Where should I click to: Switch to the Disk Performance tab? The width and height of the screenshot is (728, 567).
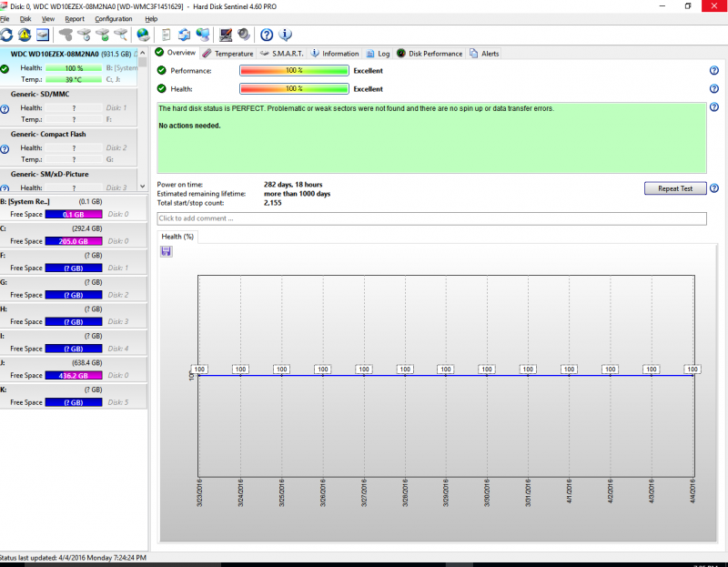click(430, 54)
